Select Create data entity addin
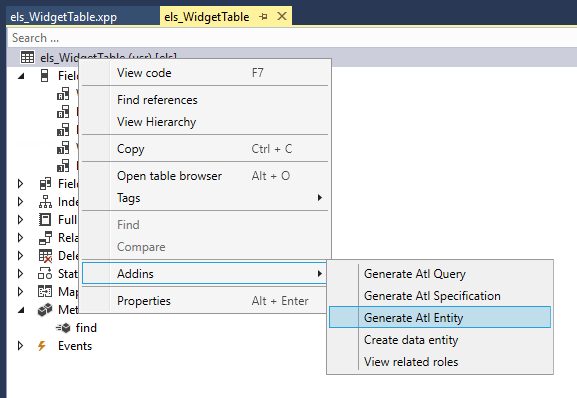577x398 pixels. (440, 340)
